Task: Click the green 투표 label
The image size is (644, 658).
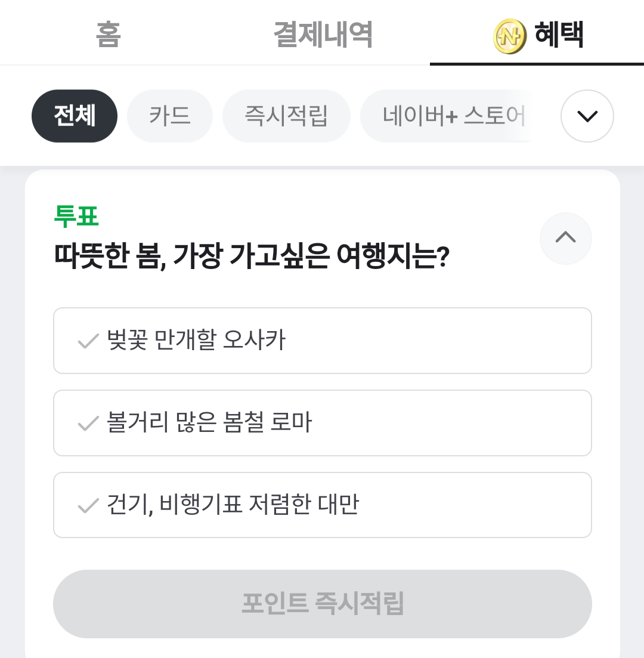Action: pyautogui.click(x=76, y=216)
